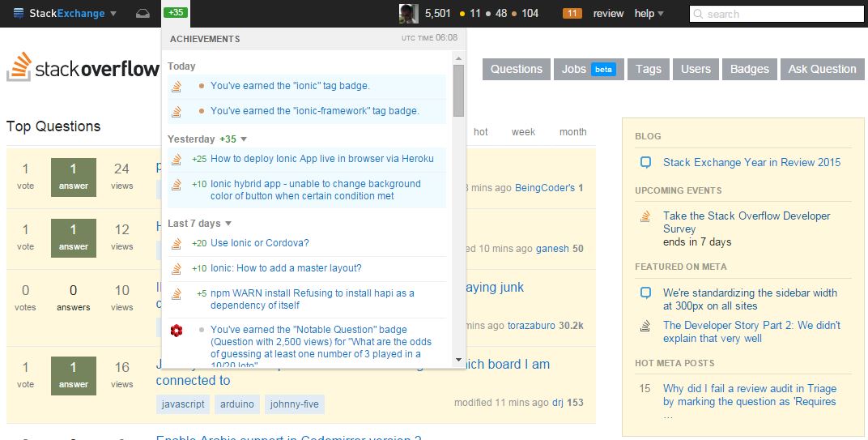Image resolution: width=868 pixels, height=440 pixels.
Task: Open the Users tab
Action: coord(696,69)
